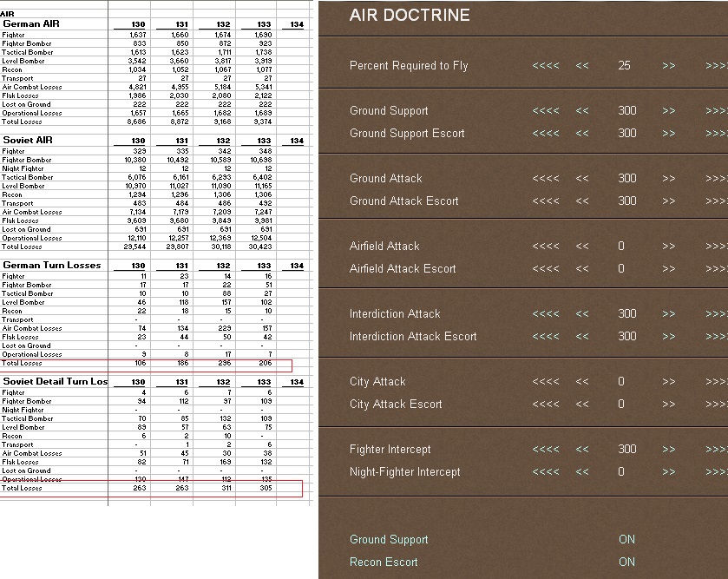Increase Percent Required to Fly with >>

669,65
